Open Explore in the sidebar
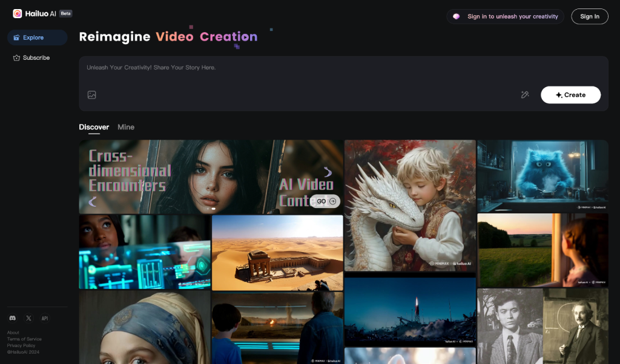620x364 pixels. click(37, 37)
